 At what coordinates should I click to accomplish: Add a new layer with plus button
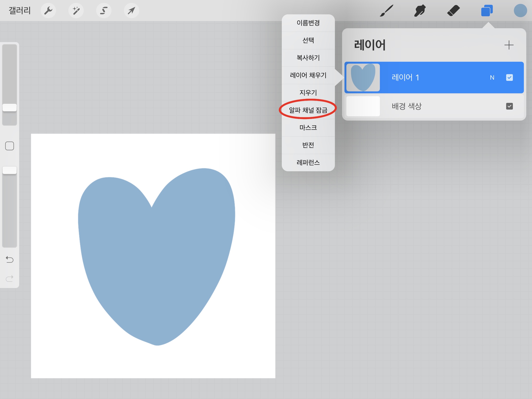(509, 45)
